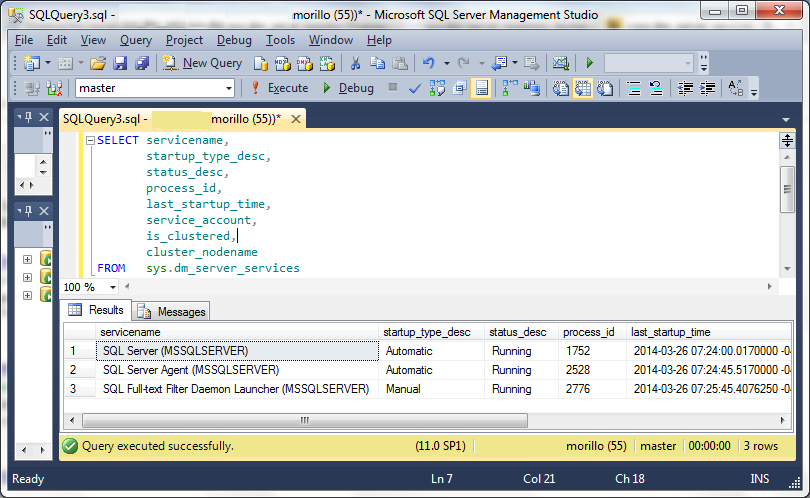
Task: Click the results grid horizontal scrollbar
Action: (305, 421)
